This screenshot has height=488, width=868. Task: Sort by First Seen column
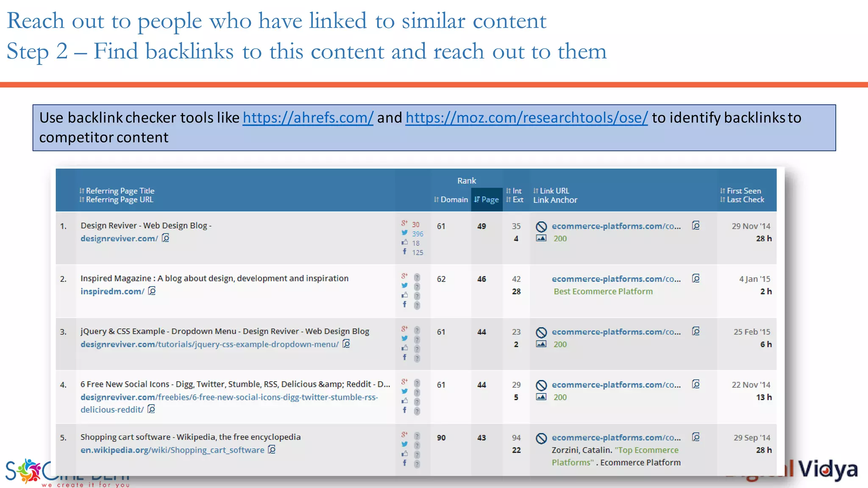[x=740, y=191]
